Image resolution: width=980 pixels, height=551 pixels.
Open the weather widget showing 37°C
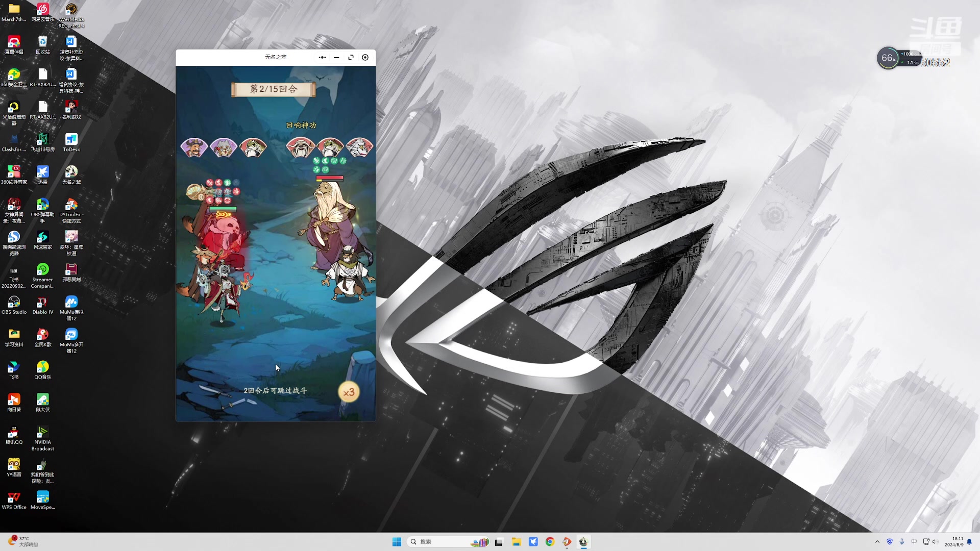click(23, 541)
